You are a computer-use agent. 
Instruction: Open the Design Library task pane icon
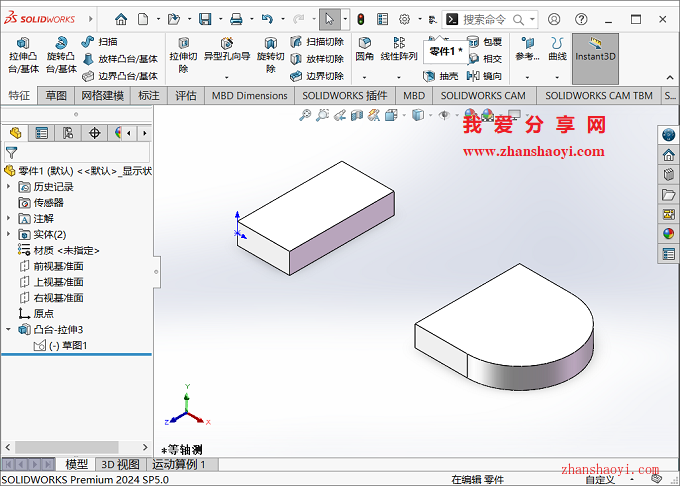point(668,174)
